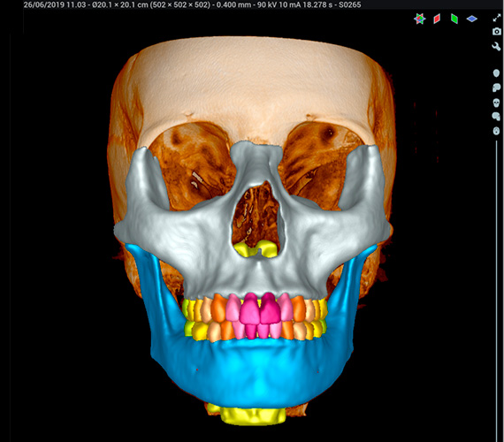Open the wrench settings tool

tap(496, 47)
